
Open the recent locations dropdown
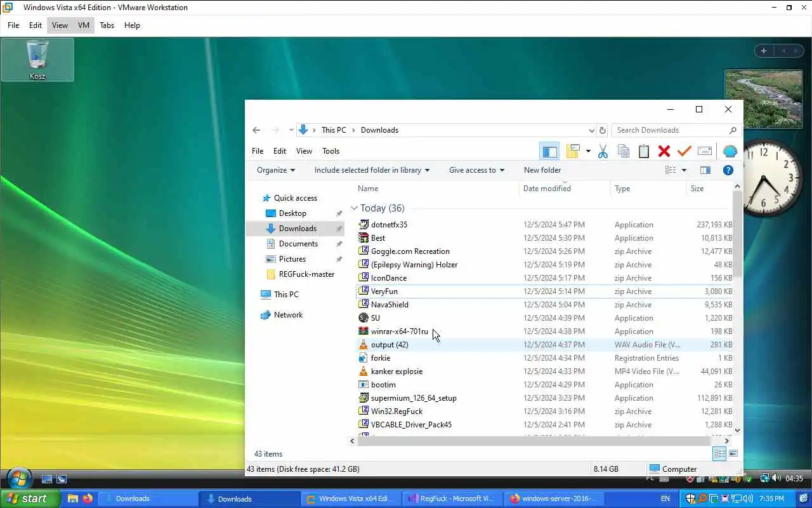[x=291, y=130]
